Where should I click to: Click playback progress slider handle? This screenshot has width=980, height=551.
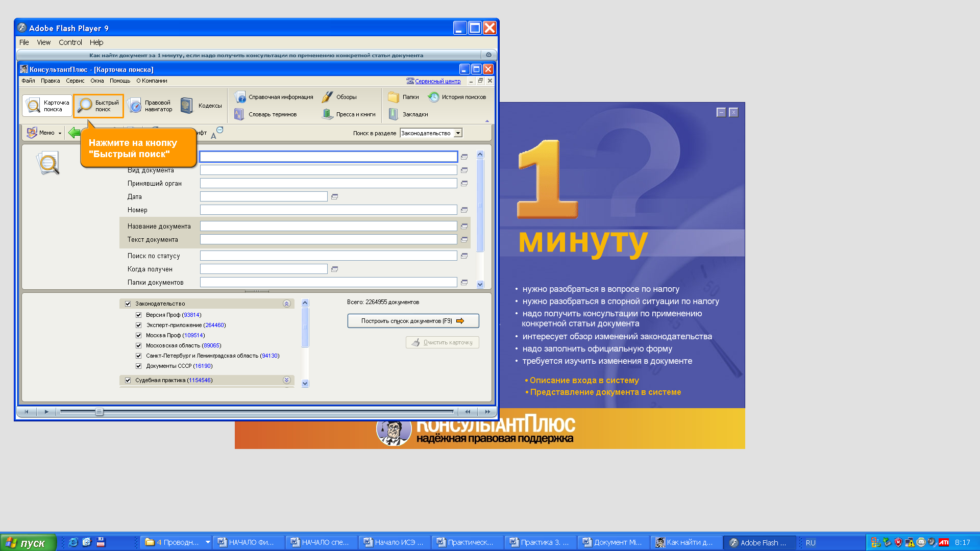[x=99, y=412]
